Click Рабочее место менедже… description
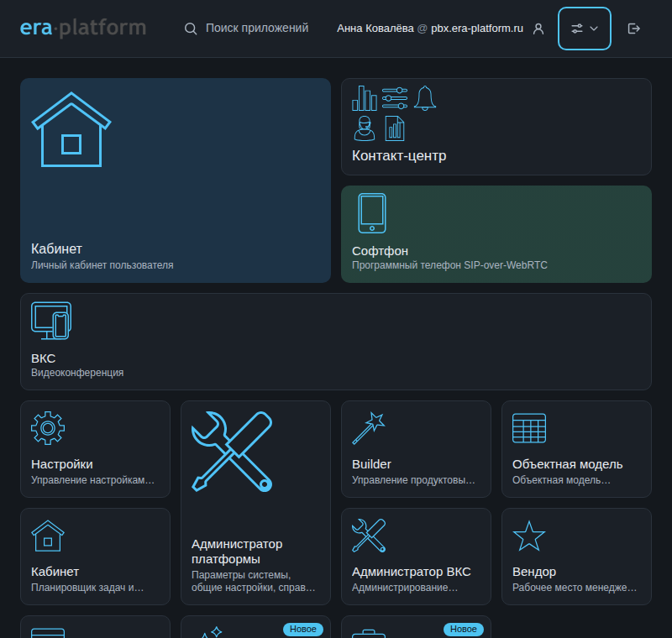The image size is (672, 638). tap(575, 588)
